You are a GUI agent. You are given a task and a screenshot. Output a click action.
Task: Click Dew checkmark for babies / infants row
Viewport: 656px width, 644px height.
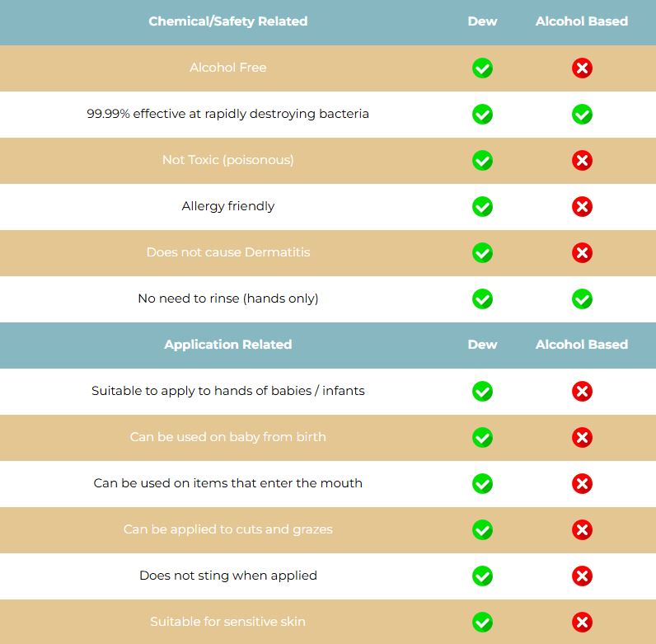pyautogui.click(x=482, y=391)
